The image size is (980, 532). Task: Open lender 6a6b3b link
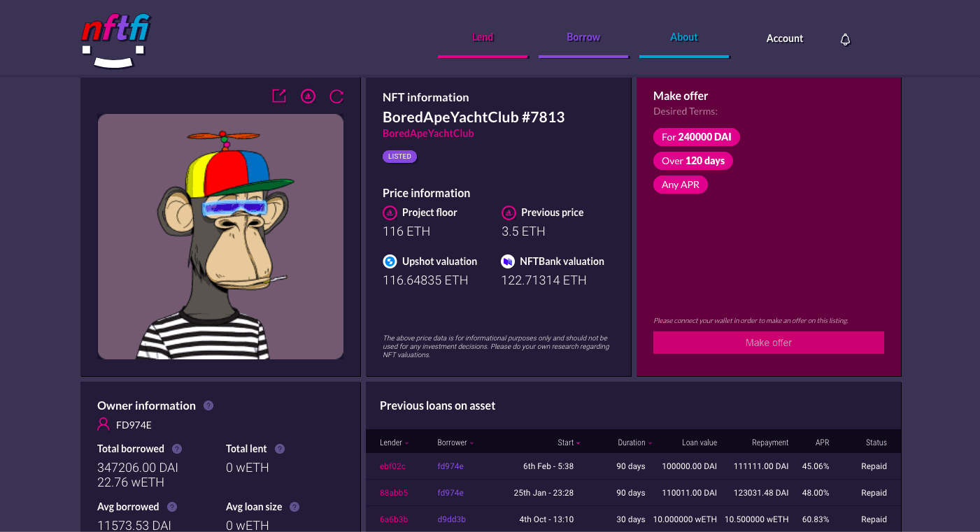tap(393, 519)
